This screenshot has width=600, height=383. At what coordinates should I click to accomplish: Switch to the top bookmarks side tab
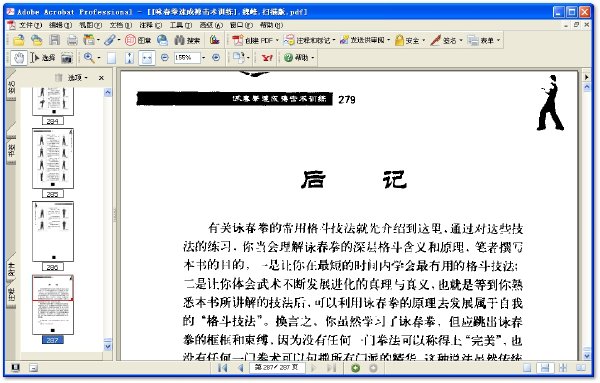(x=11, y=86)
